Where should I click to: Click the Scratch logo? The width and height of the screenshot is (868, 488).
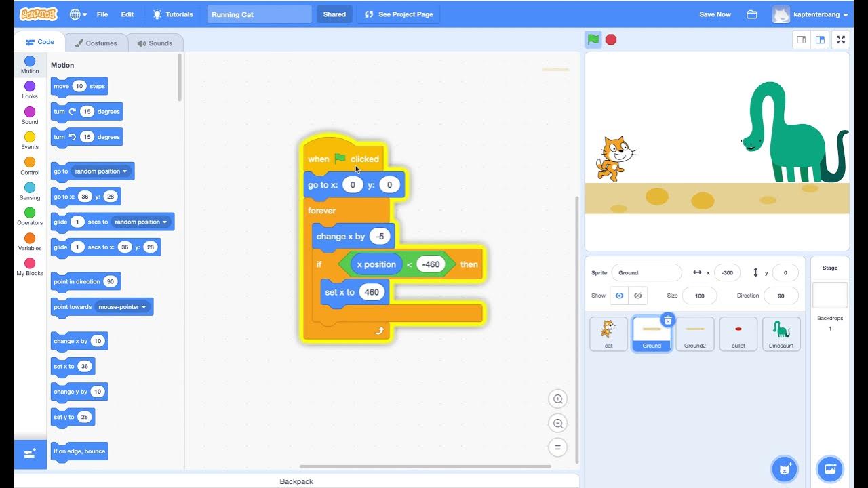pos(39,14)
